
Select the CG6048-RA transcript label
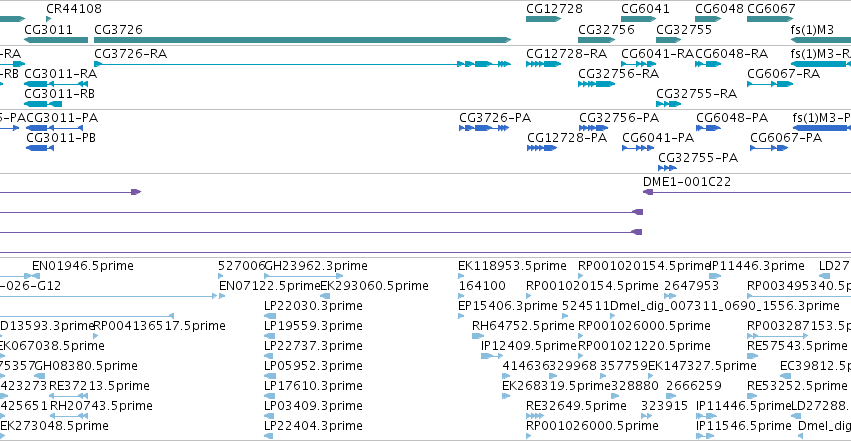(732, 54)
